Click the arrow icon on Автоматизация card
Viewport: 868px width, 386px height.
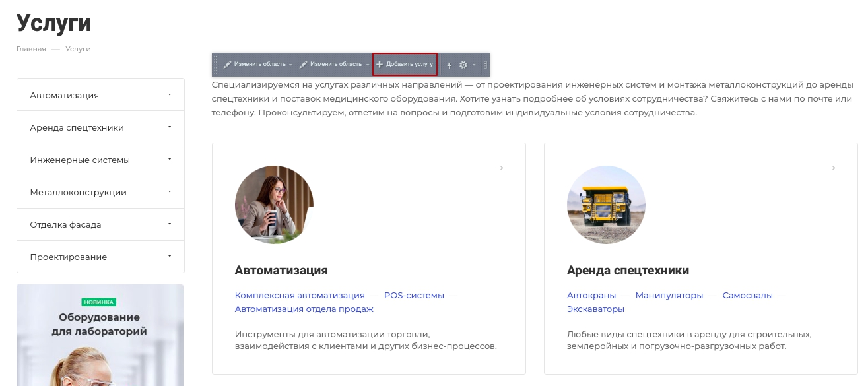498,168
